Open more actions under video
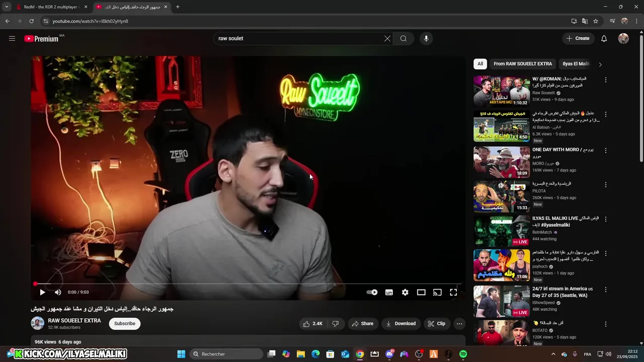The width and height of the screenshot is (644, 362). pos(459,324)
